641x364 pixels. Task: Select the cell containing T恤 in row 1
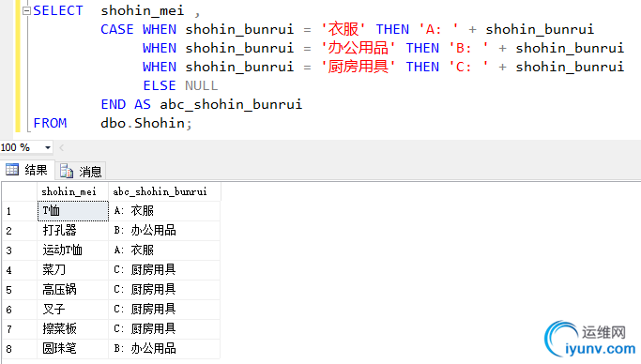[x=73, y=211]
